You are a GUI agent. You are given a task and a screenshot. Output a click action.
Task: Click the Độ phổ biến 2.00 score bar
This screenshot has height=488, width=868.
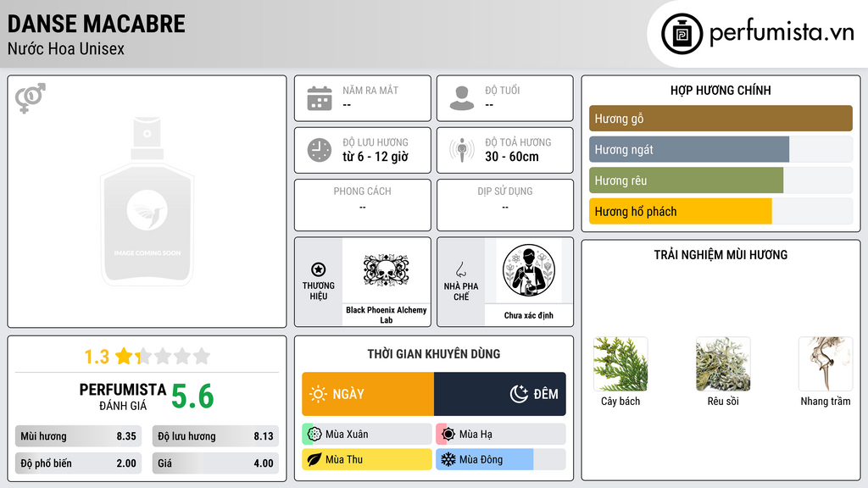(79, 463)
